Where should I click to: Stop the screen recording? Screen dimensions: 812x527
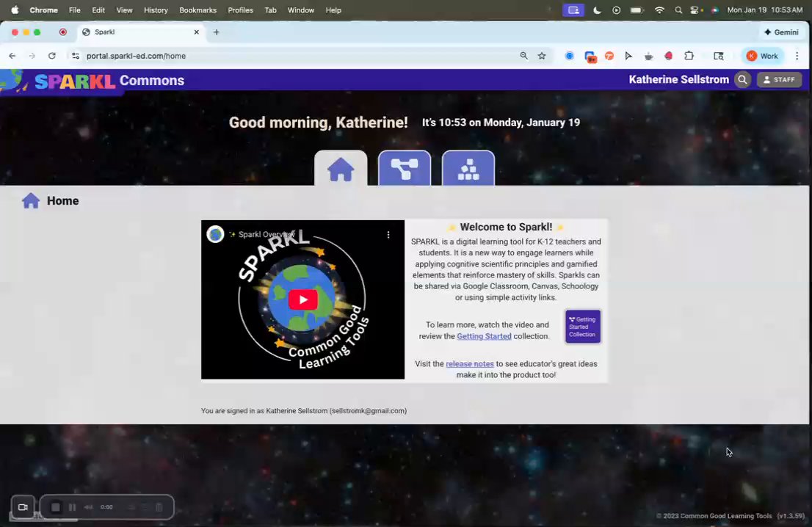click(x=55, y=506)
